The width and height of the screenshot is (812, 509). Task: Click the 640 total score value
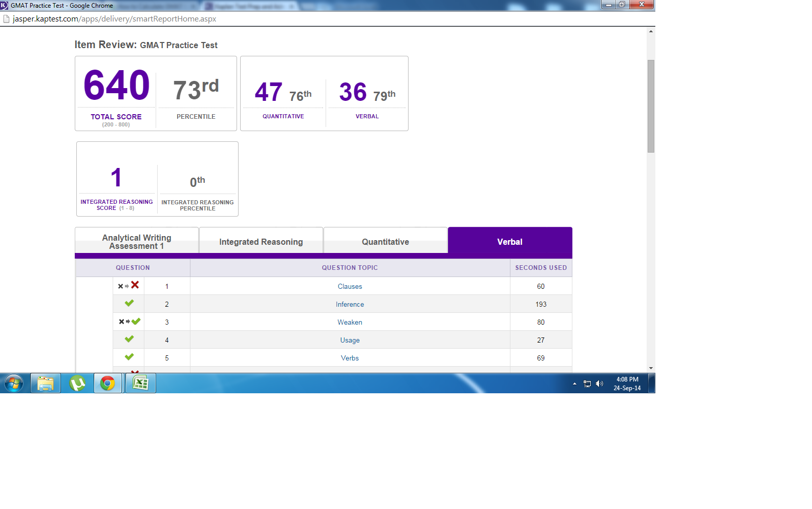tap(117, 85)
